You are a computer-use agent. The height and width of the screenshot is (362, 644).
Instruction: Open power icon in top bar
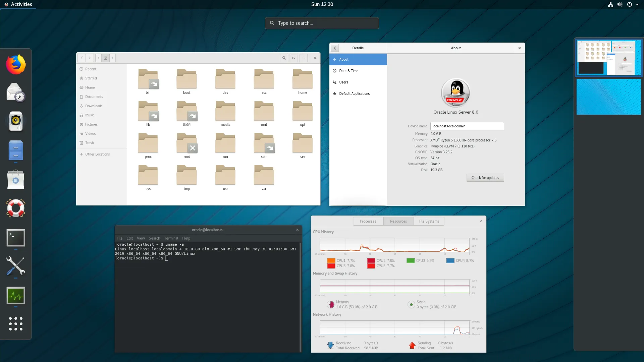(630, 4)
